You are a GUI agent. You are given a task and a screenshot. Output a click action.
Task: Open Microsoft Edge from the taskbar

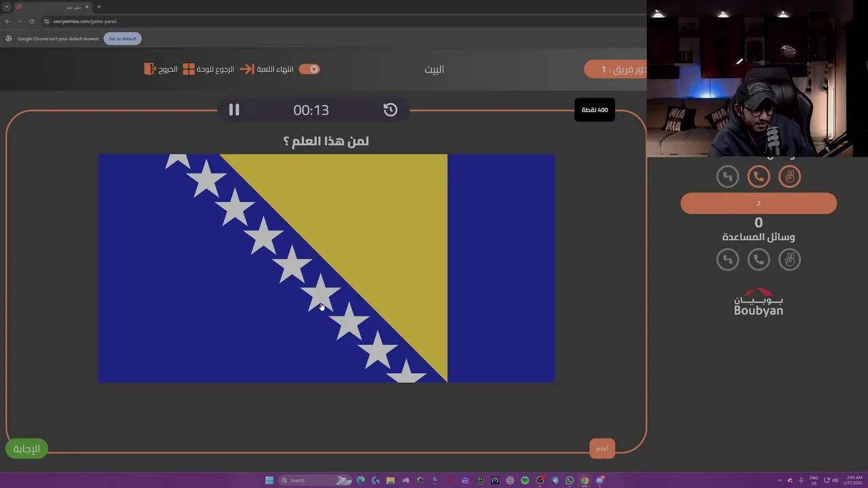tap(361, 481)
